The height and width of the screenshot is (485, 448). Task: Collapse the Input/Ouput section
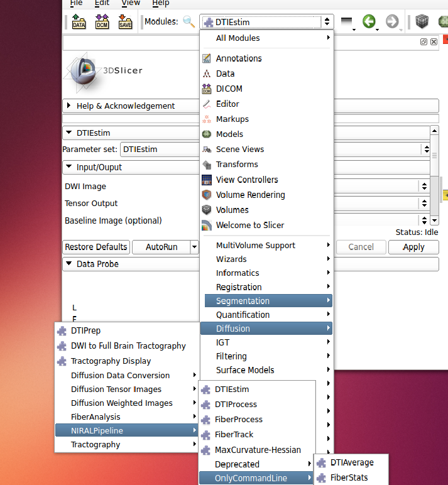[99, 168]
